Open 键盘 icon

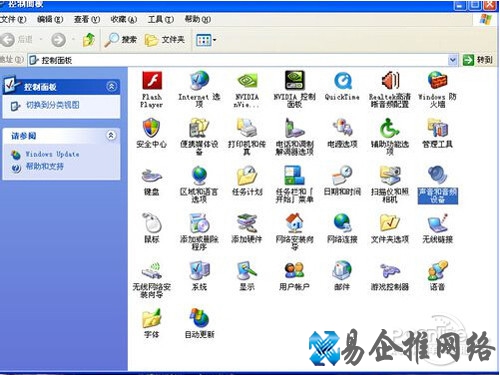tap(152, 181)
